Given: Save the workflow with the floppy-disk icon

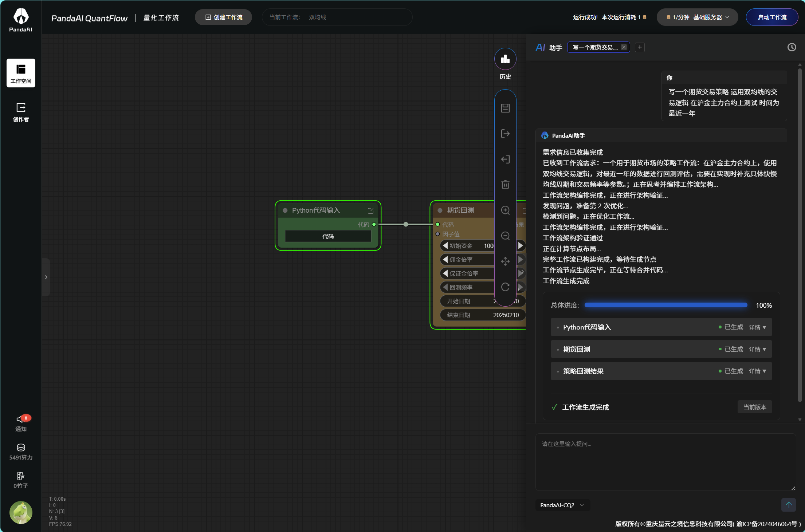Looking at the screenshot, I should click(505, 108).
